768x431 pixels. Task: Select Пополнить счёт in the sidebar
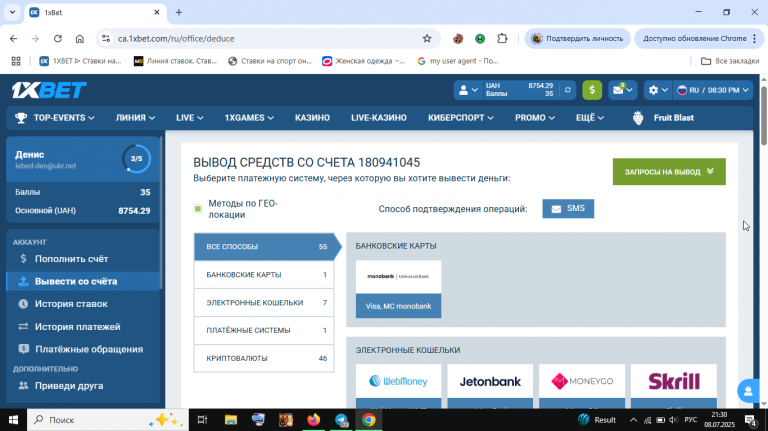(83, 259)
